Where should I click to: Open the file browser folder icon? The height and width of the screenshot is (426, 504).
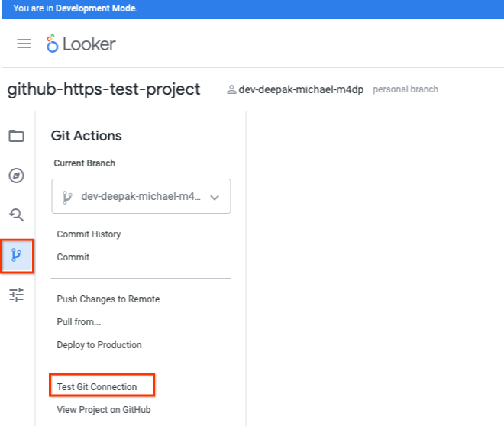[16, 136]
